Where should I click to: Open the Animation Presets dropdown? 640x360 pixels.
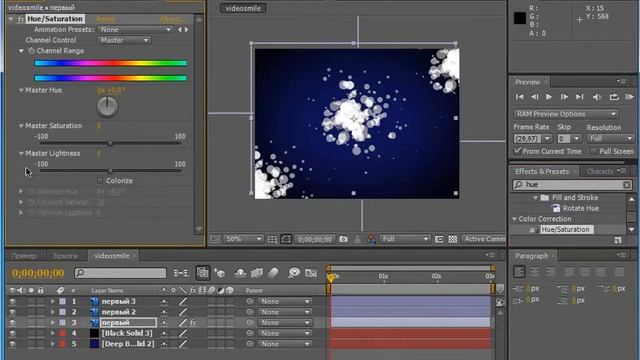click(135, 30)
